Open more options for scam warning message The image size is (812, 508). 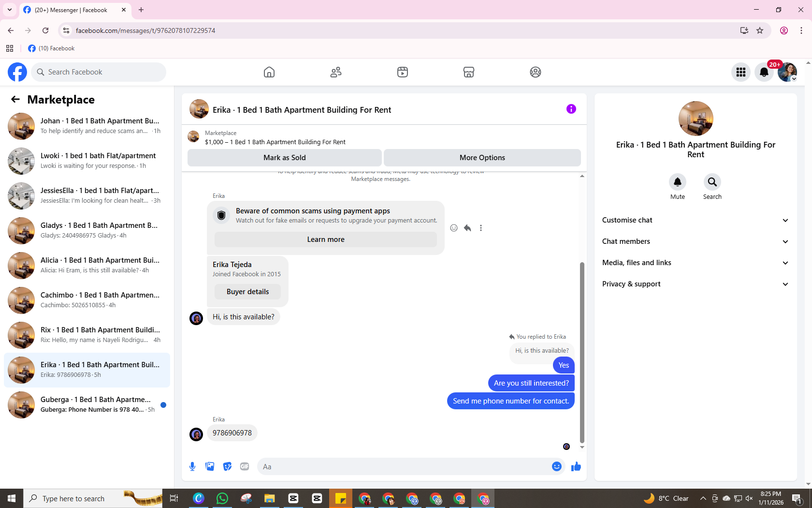pos(481,228)
